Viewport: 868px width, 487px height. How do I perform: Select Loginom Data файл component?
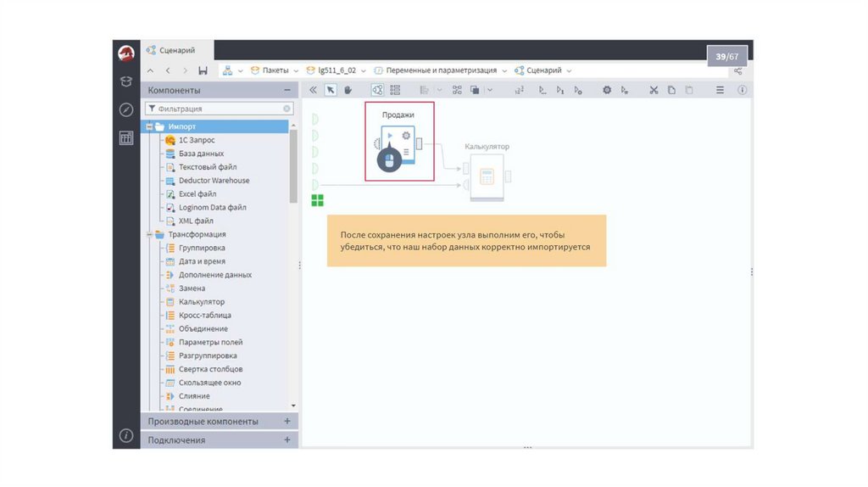pyautogui.click(x=212, y=207)
